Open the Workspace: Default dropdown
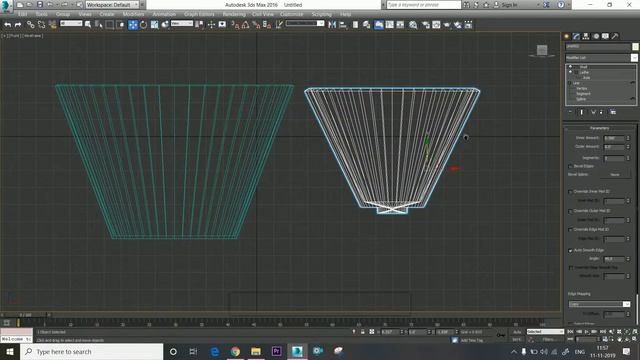Image resolution: width=640 pixels, height=360 pixels. [x=112, y=5]
